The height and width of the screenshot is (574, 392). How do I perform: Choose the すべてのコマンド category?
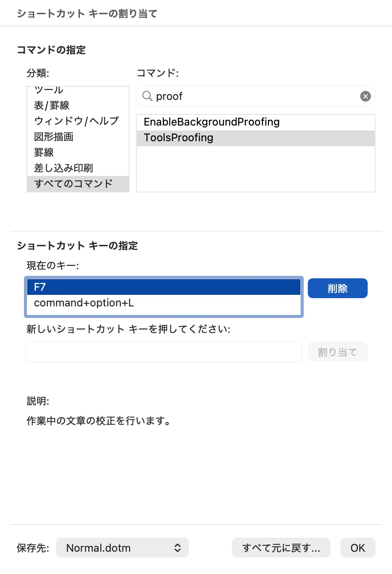click(72, 184)
